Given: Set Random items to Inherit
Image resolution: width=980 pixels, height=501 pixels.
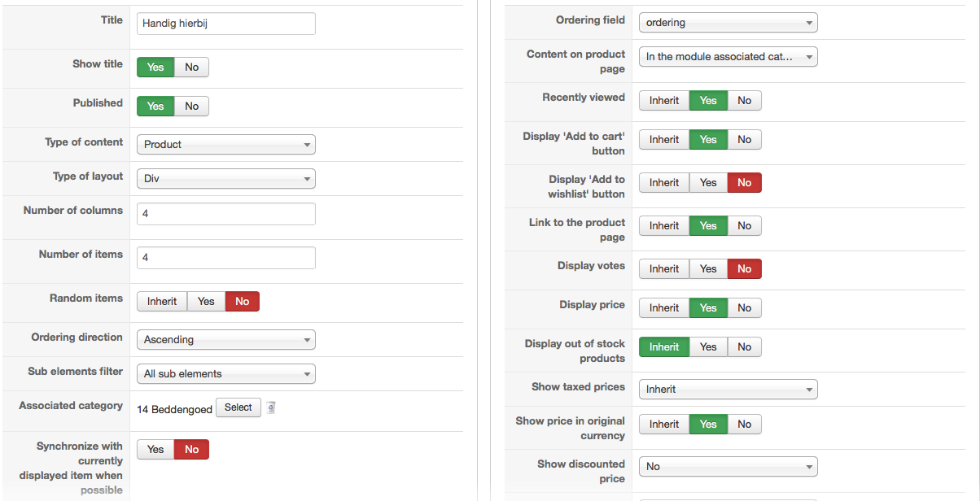Looking at the screenshot, I should point(162,301).
